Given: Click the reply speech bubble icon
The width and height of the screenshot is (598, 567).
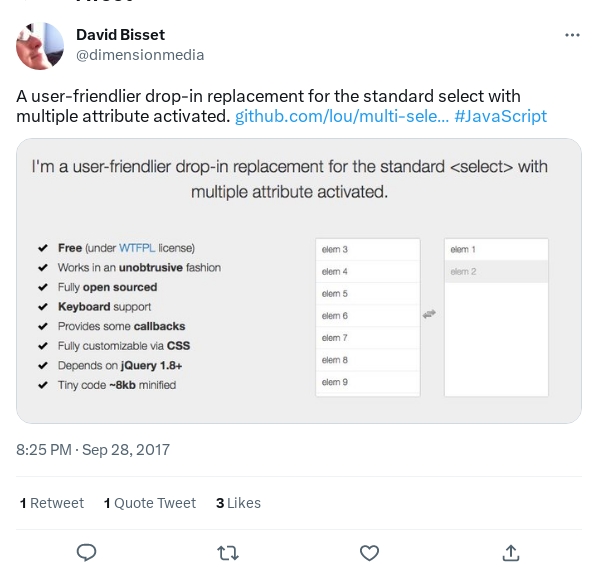Looking at the screenshot, I should 87,553.
